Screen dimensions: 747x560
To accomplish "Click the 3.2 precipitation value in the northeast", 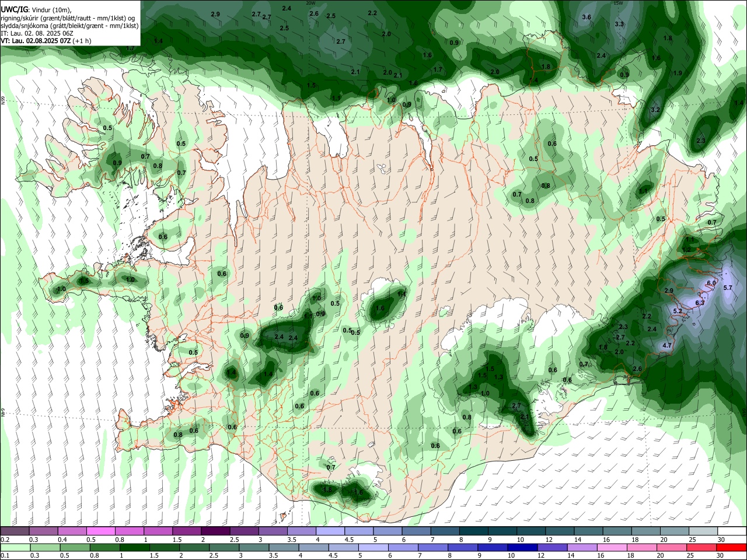I will tap(655, 110).
